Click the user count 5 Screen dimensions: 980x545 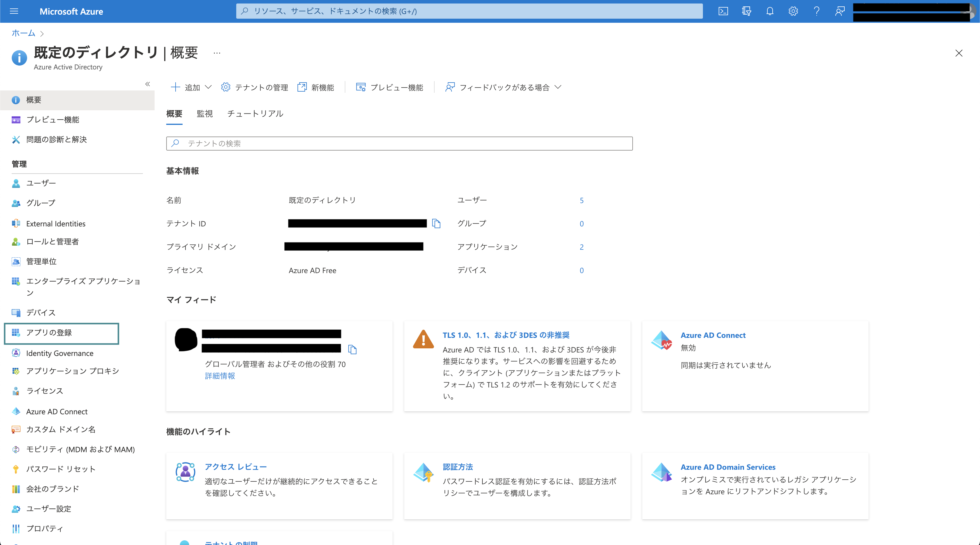pos(581,200)
